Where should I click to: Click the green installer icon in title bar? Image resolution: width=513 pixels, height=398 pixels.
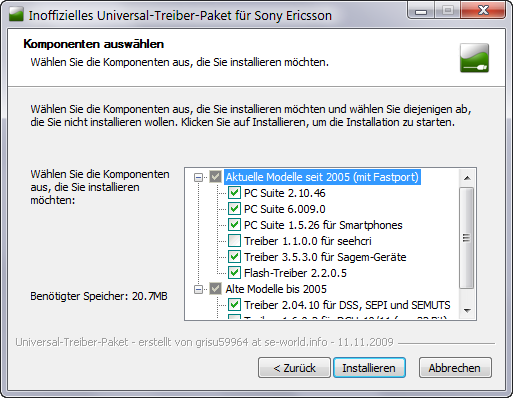point(16,15)
